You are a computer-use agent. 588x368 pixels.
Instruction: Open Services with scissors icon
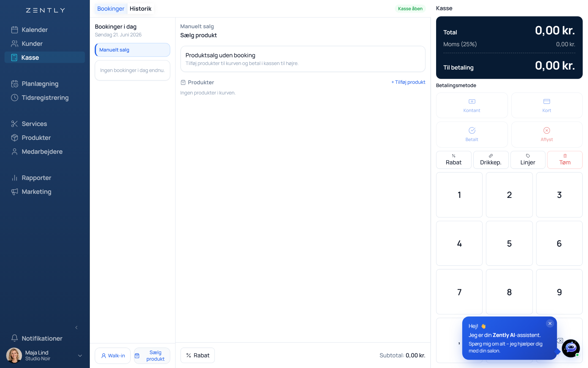coord(45,124)
